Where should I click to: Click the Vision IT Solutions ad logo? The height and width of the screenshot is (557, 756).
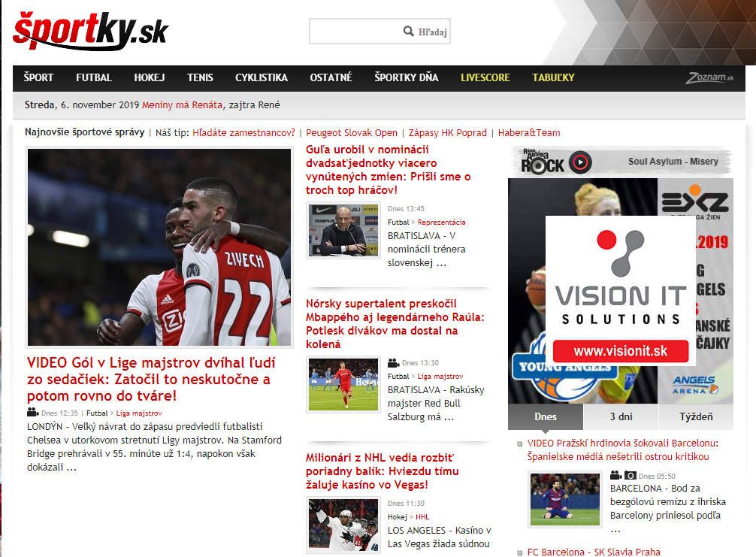(x=621, y=277)
